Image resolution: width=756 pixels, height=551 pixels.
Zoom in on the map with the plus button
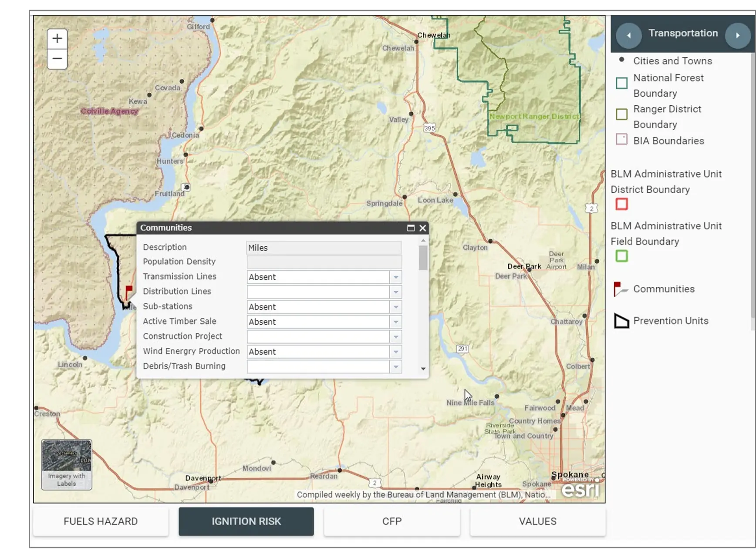click(x=57, y=39)
